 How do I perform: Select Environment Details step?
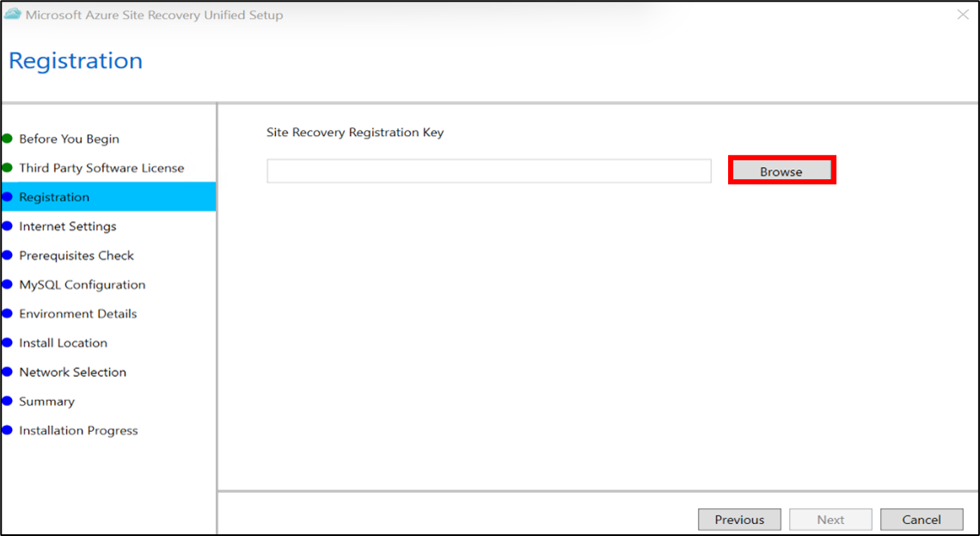(x=77, y=313)
